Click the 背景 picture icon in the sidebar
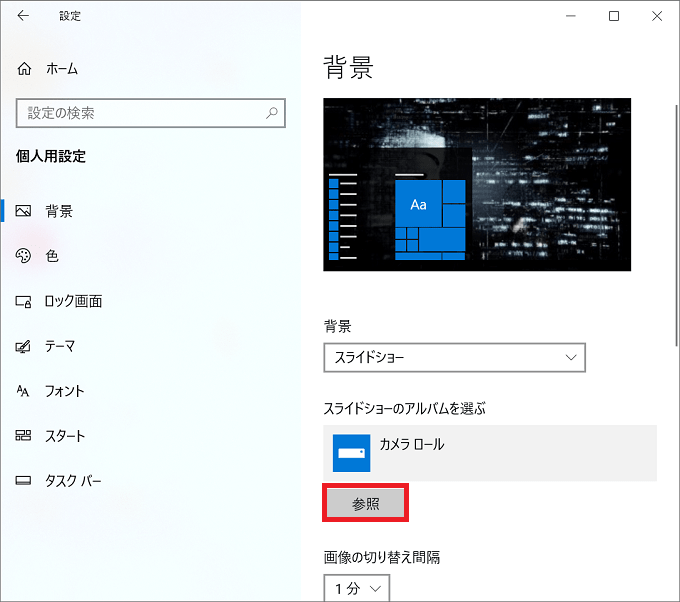 [x=23, y=211]
